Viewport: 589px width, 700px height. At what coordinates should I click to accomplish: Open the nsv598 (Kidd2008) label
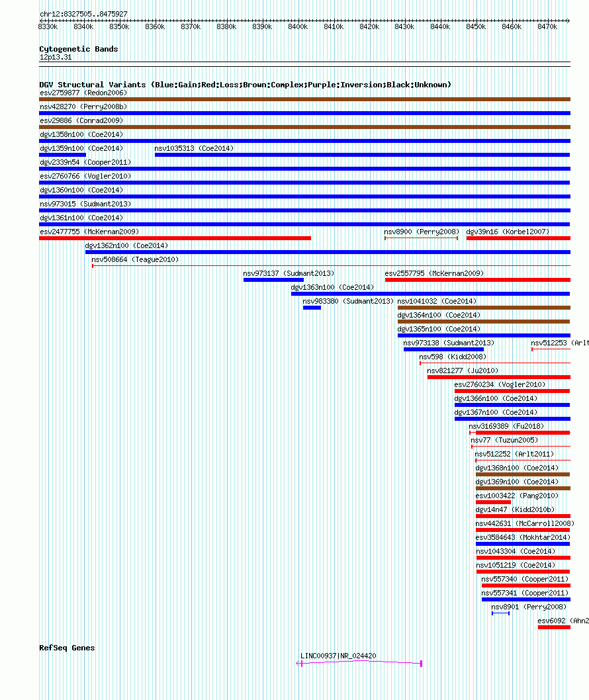click(453, 357)
